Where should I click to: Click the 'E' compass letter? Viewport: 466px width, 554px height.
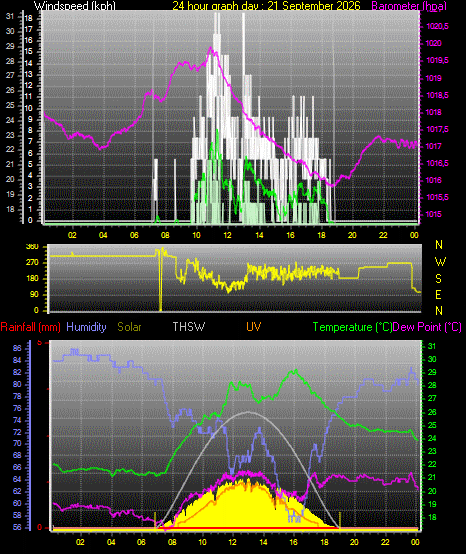[438, 295]
